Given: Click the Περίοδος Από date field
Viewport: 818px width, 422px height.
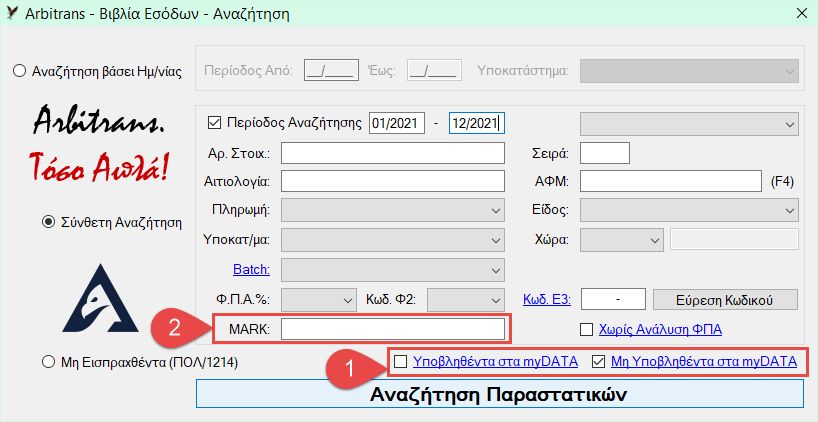Looking at the screenshot, I should click(331, 70).
